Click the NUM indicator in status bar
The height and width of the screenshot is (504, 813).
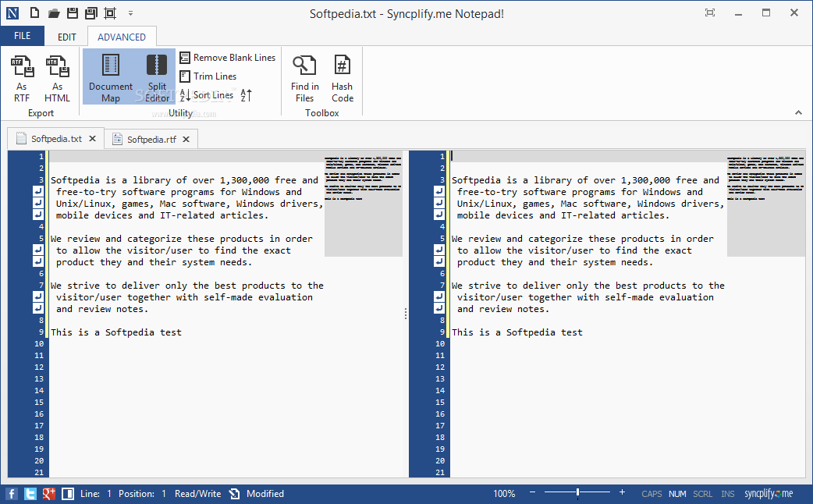pos(677,494)
